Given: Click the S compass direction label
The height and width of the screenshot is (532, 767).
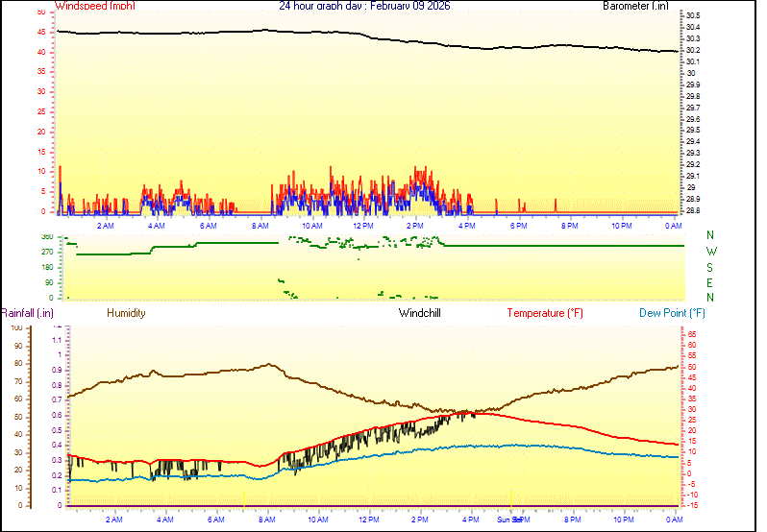Looking at the screenshot, I should pos(710,267).
